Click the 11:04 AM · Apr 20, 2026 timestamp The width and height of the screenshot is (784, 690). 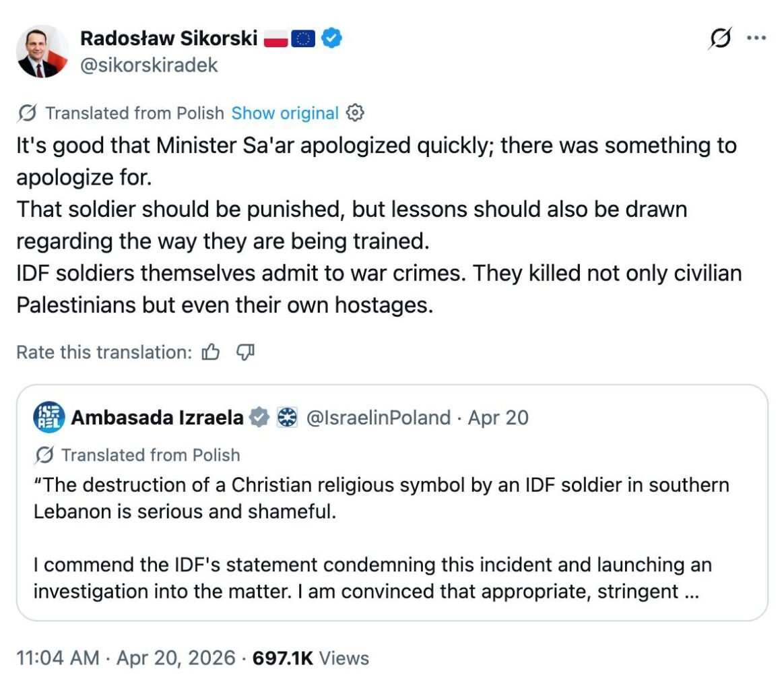click(x=125, y=658)
